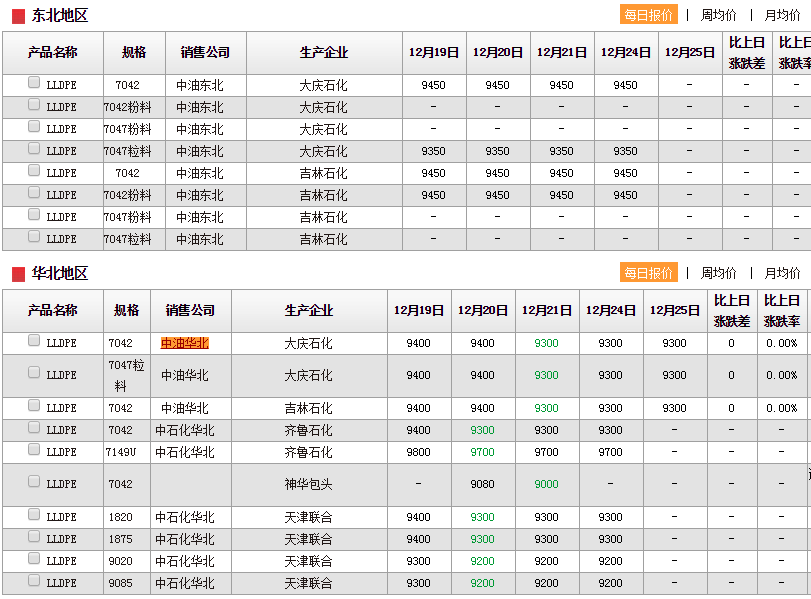Click 神华包头 producer cell
Viewport: 811px width, 599px height.
click(308, 484)
